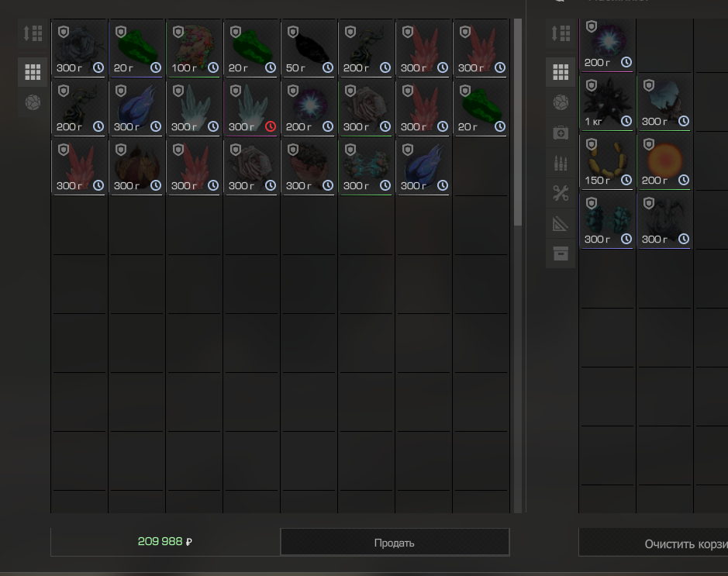Click the 50 г weight label
This screenshot has height=576, width=728.
point(295,67)
